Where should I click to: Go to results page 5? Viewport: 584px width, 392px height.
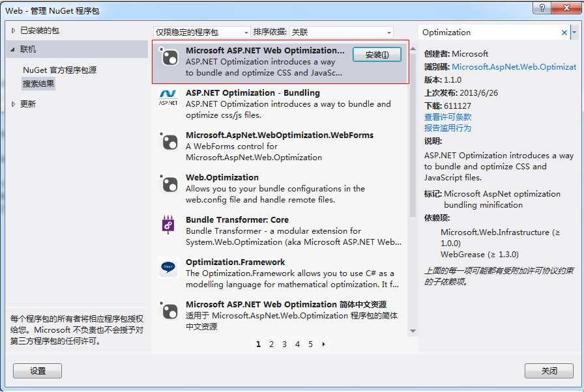pos(310,344)
